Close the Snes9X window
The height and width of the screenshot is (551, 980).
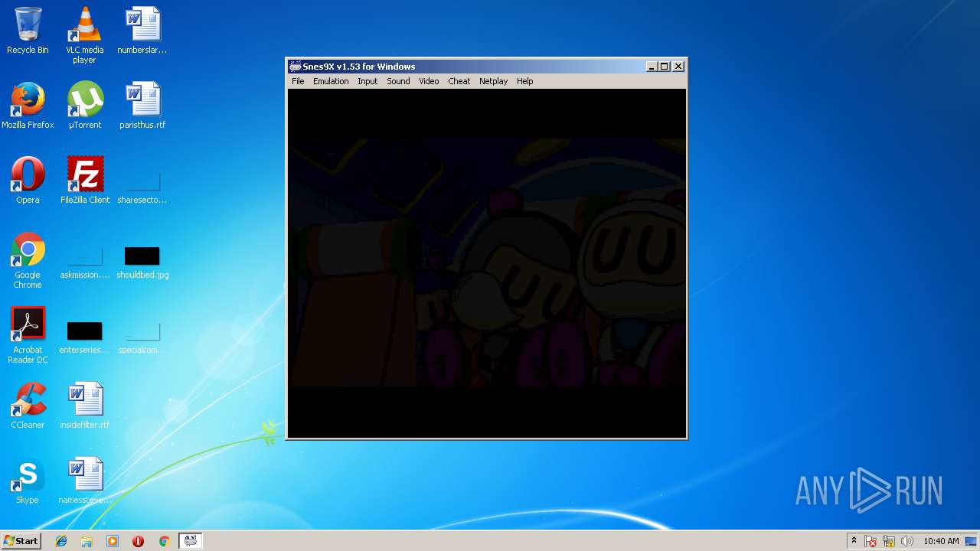[678, 67]
